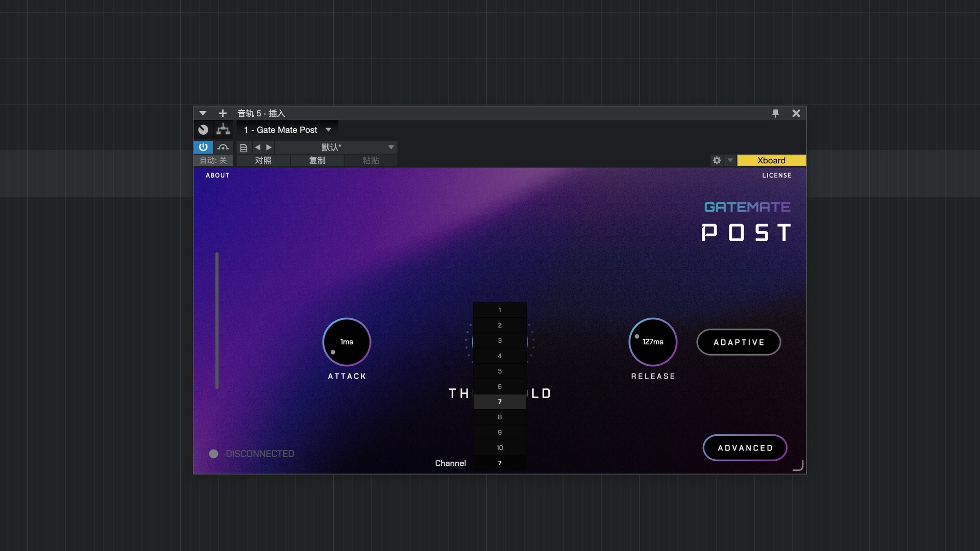The height and width of the screenshot is (551, 980).
Task: Click the yellow Xboard field
Action: tap(771, 160)
